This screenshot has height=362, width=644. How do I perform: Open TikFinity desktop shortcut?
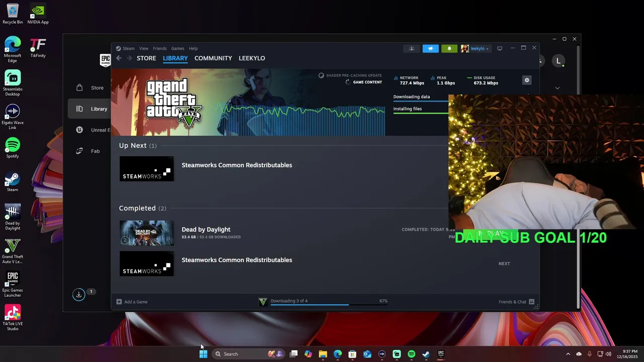(x=38, y=48)
